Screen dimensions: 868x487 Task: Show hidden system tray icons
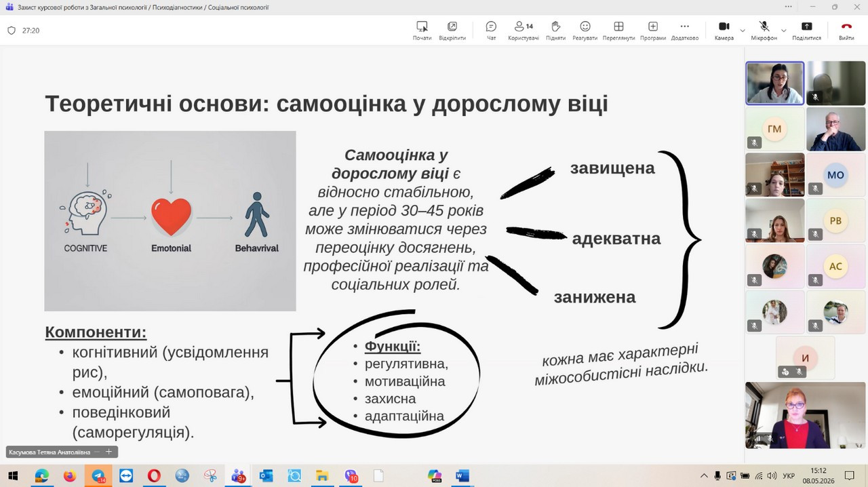pyautogui.click(x=704, y=476)
